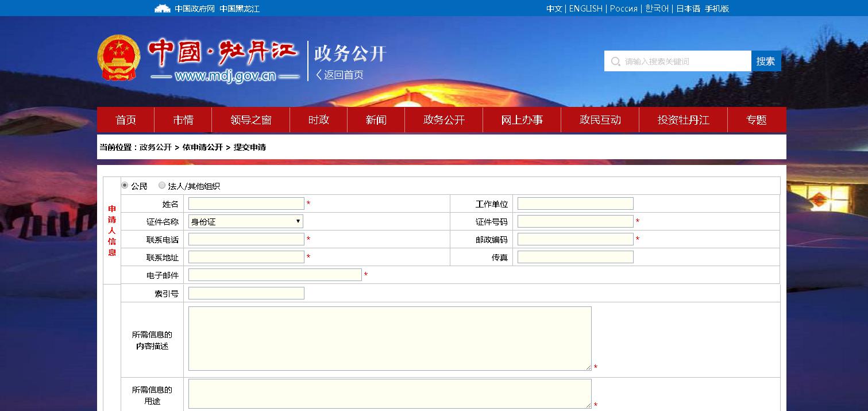Image resolution: width=868 pixels, height=411 pixels.
Task: Focus the 电子邮件 input field
Action: 275,275
